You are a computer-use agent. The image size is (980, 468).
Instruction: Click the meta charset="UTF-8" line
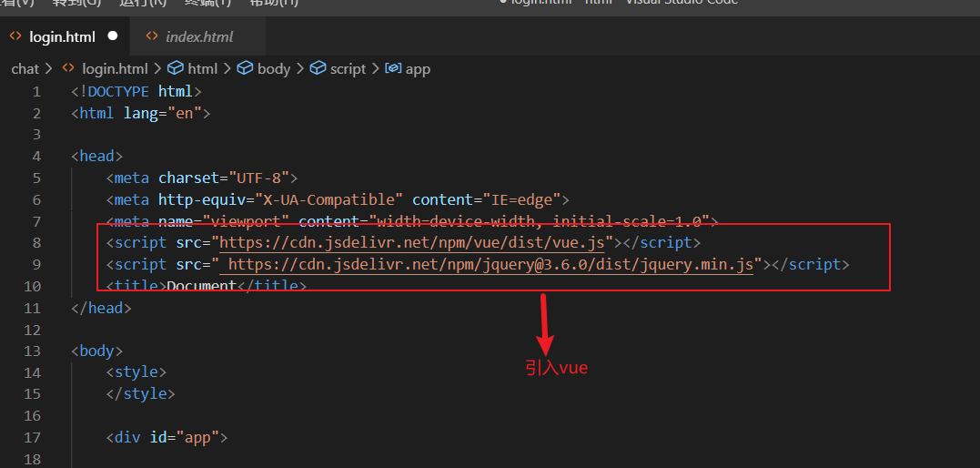pos(202,178)
